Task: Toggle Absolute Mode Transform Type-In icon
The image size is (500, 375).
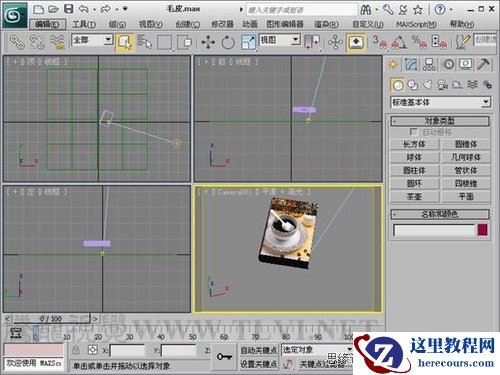Action: click(93, 350)
